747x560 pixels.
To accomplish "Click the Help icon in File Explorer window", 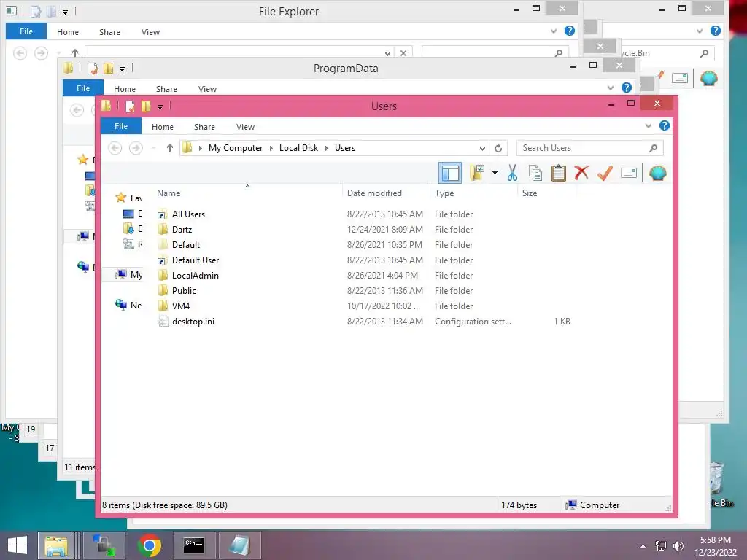I will tap(569, 31).
